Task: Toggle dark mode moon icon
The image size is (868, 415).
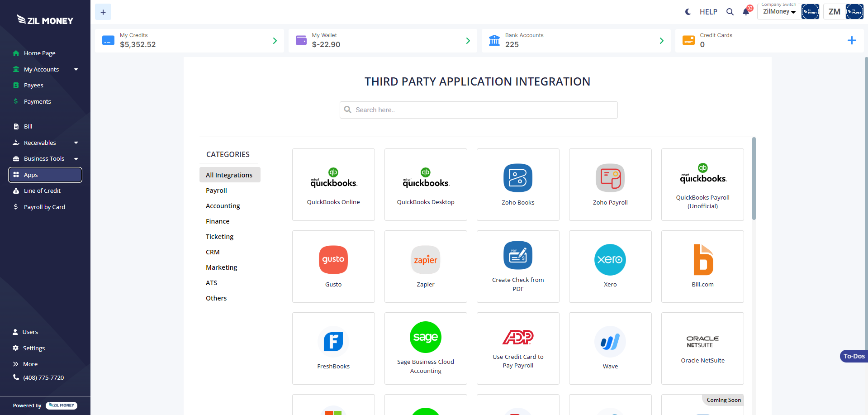Action: pos(688,12)
